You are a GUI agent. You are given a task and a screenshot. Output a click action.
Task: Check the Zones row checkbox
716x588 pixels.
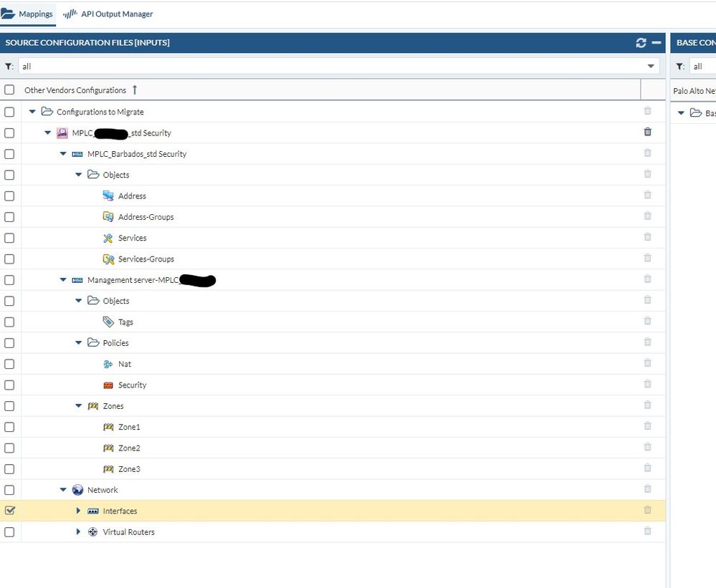point(9,406)
